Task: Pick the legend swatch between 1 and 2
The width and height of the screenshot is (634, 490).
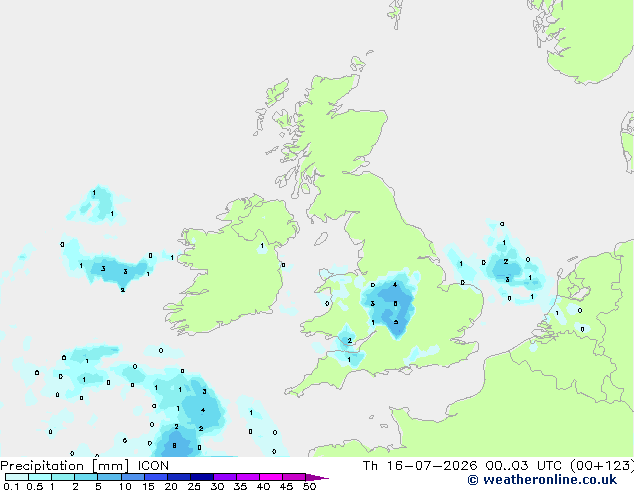Action: click(63, 477)
